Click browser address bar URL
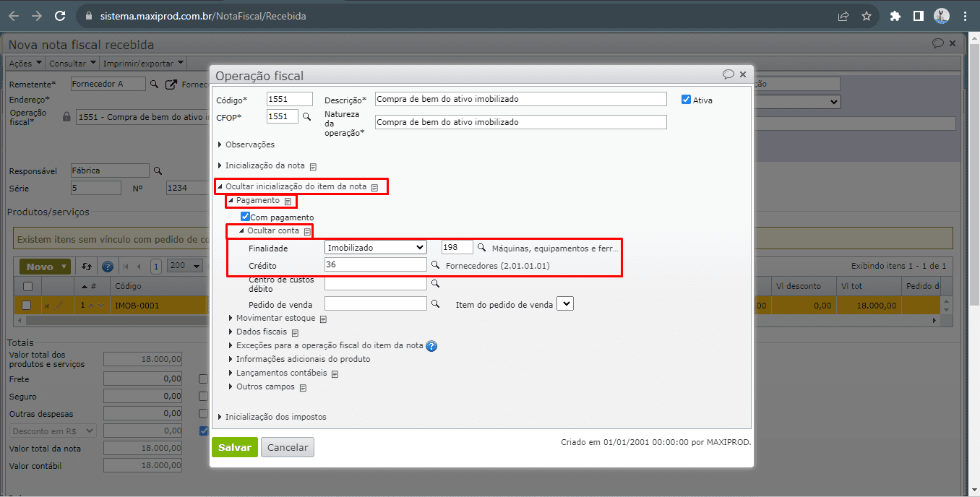 tap(203, 16)
